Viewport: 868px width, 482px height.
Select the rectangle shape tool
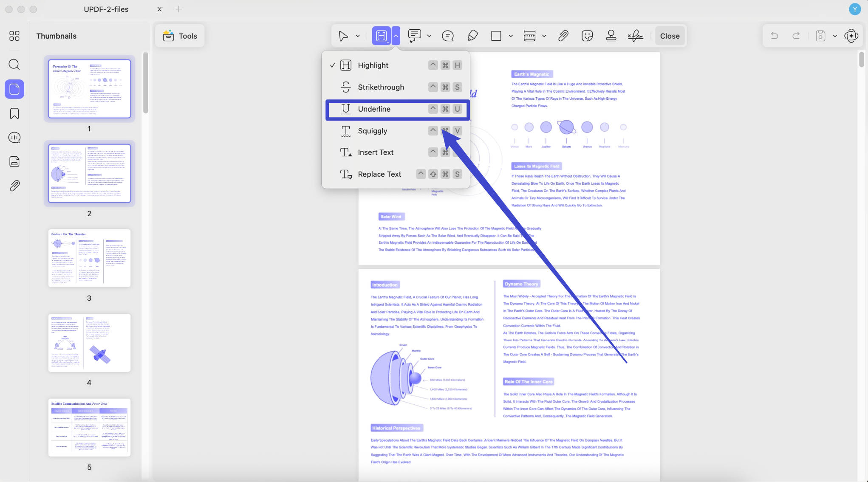[x=496, y=36]
